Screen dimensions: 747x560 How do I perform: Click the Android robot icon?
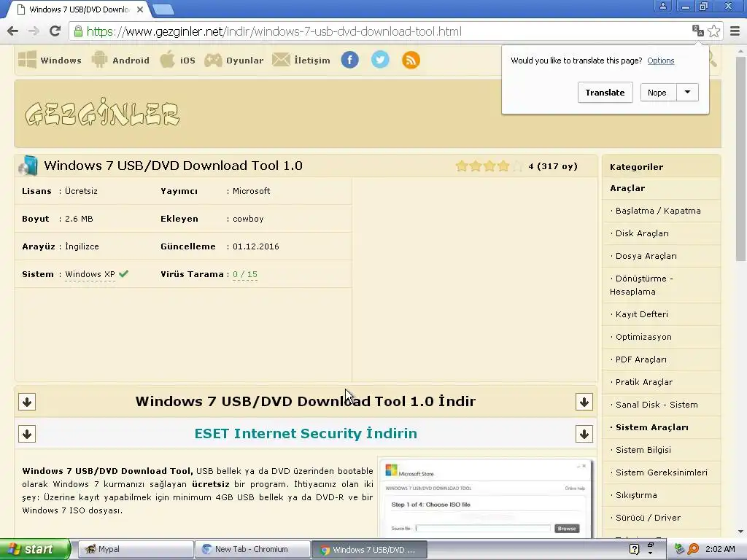click(99, 60)
